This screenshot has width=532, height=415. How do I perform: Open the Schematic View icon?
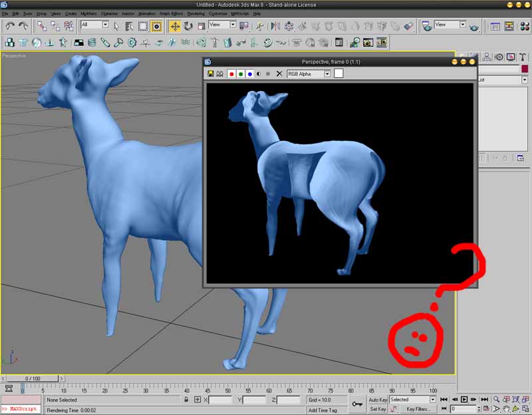pyautogui.click(x=509, y=26)
